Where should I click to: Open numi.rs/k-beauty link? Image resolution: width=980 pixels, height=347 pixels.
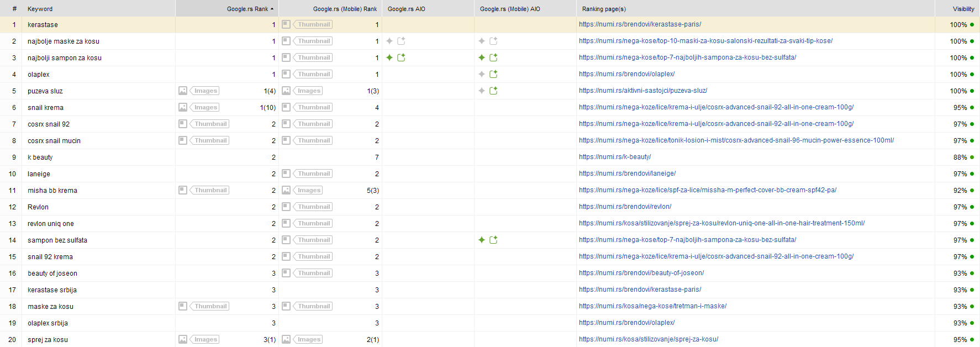[x=615, y=157]
